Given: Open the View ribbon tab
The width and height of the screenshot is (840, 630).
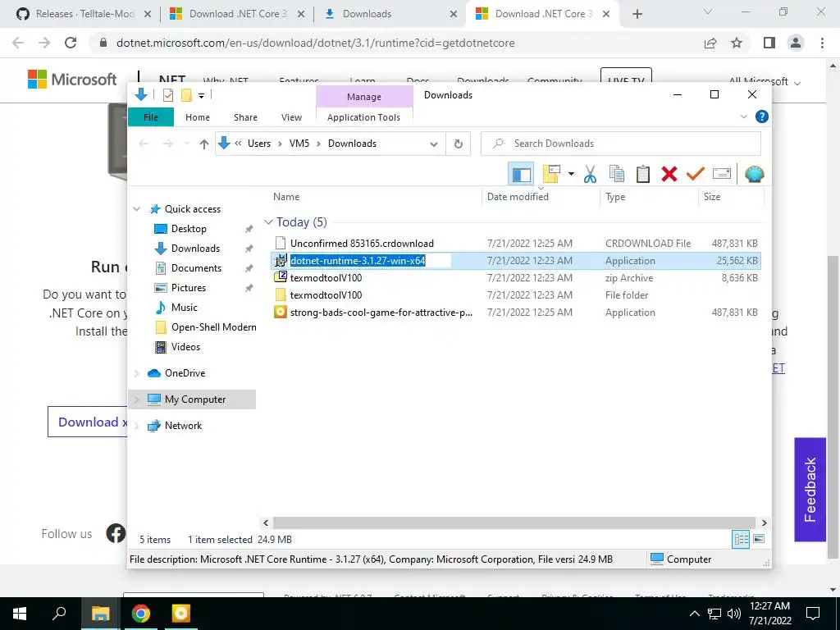Looking at the screenshot, I should pos(291,117).
